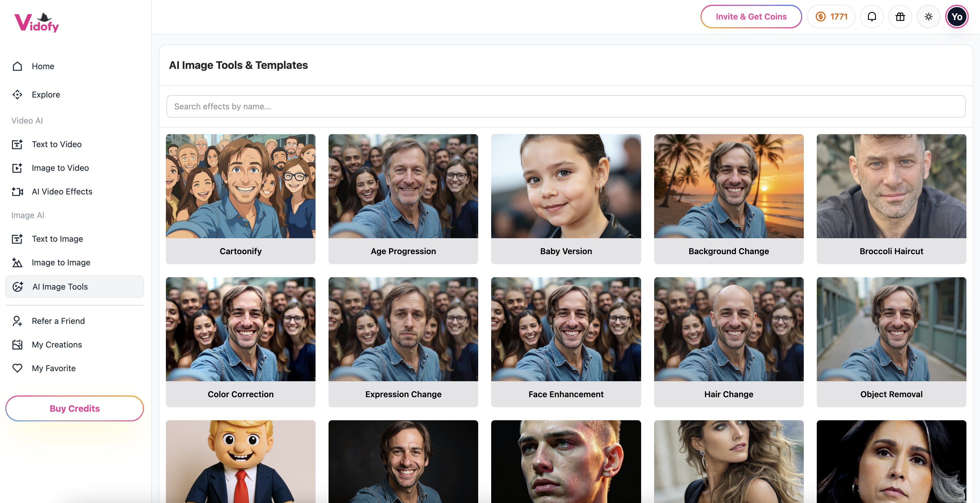Focus the search effects input field
The width and height of the screenshot is (980, 503).
pos(565,107)
